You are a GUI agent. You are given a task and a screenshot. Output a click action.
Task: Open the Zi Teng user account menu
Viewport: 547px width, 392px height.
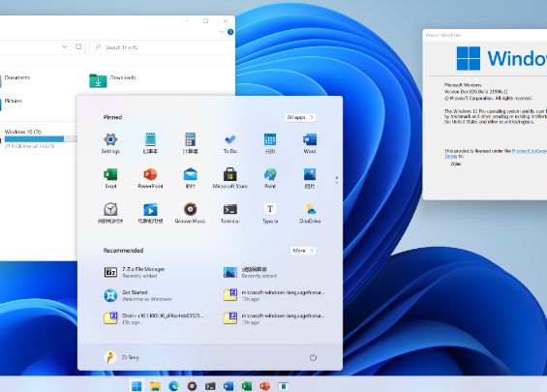tap(121, 357)
